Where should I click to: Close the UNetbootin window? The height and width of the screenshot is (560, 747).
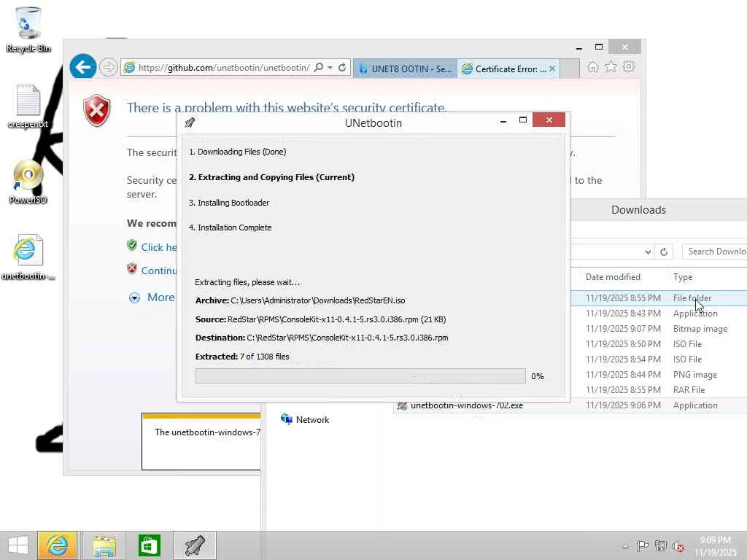pyautogui.click(x=549, y=120)
